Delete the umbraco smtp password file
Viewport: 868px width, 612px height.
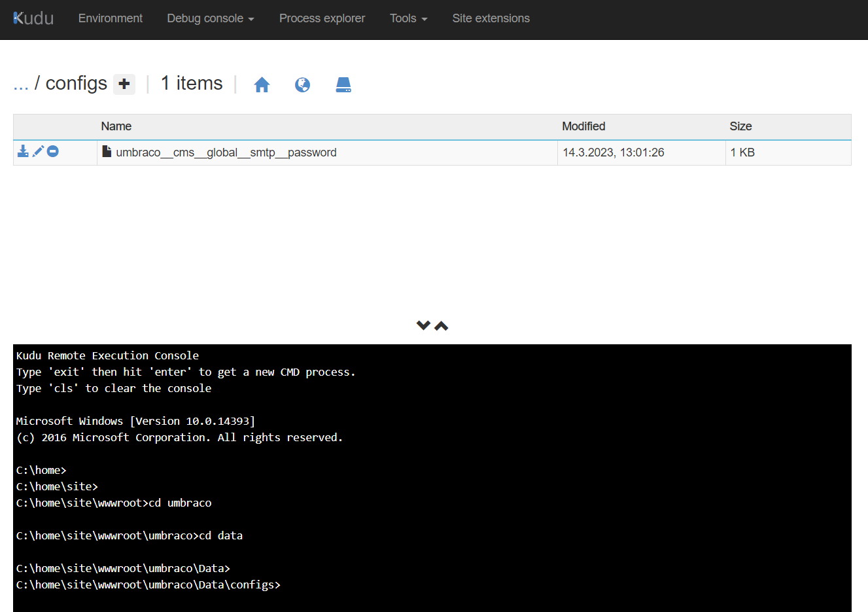coord(53,151)
